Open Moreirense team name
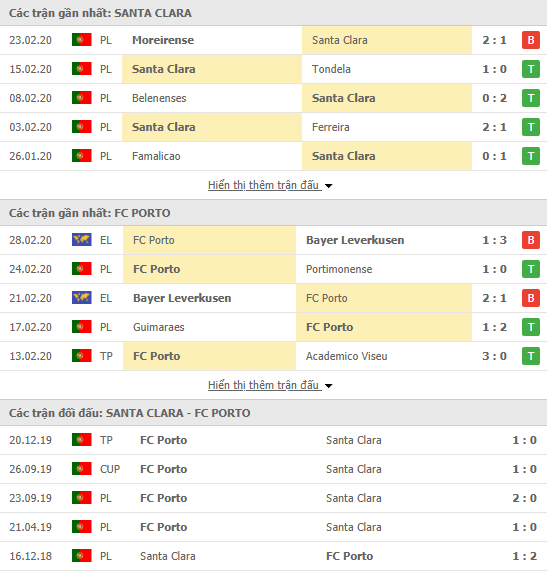 (163, 40)
